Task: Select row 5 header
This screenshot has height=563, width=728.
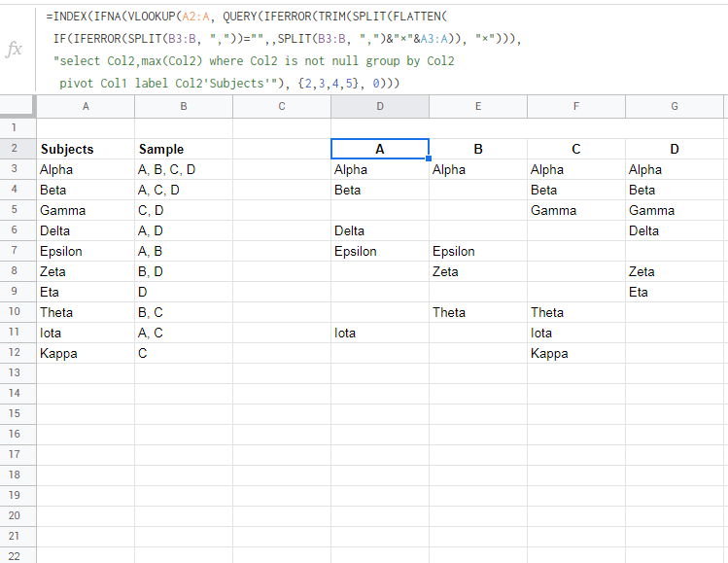Action: click(x=14, y=210)
